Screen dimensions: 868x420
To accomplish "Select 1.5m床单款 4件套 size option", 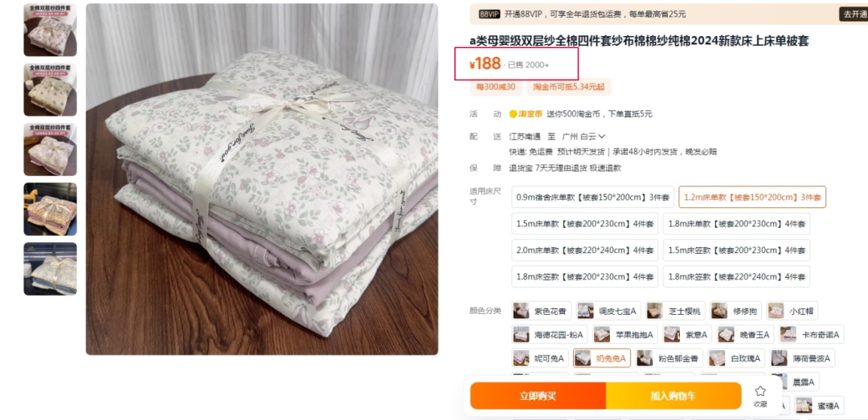I will (585, 224).
